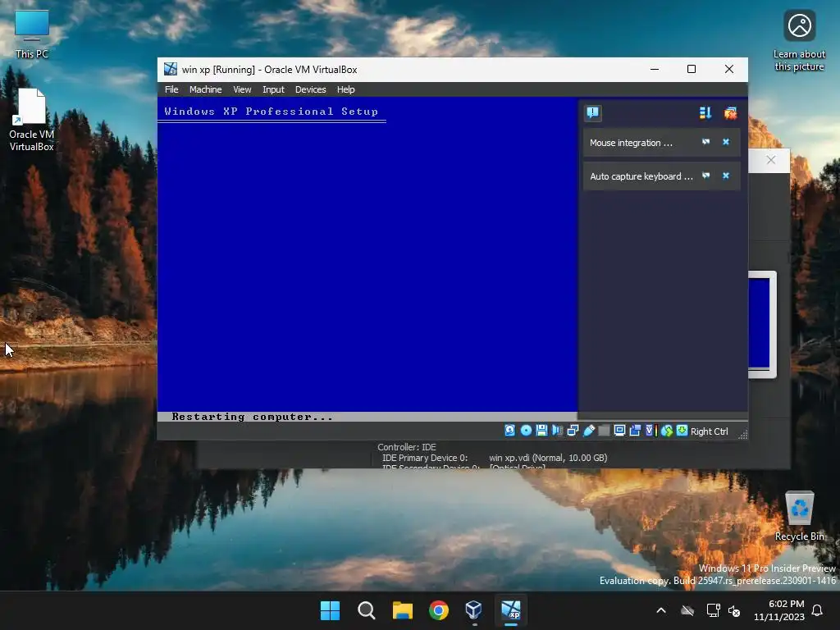The width and height of the screenshot is (840, 630).
Task: Click the remove all notifications icon
Action: tap(730, 113)
